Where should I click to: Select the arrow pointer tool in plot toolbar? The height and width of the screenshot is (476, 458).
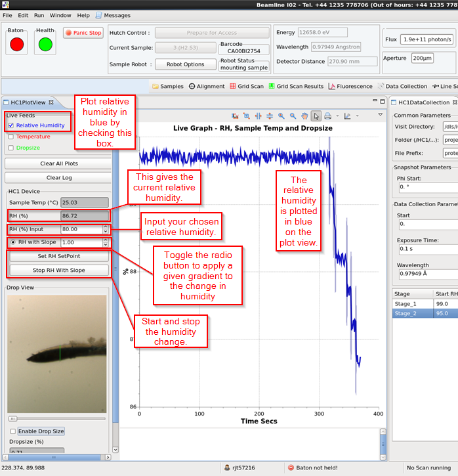point(316,116)
